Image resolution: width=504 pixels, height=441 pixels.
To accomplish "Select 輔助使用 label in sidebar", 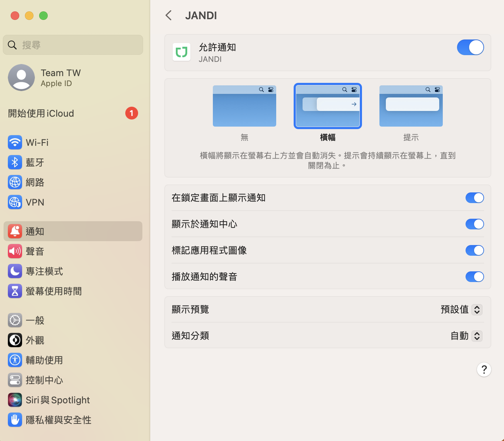I will (44, 360).
